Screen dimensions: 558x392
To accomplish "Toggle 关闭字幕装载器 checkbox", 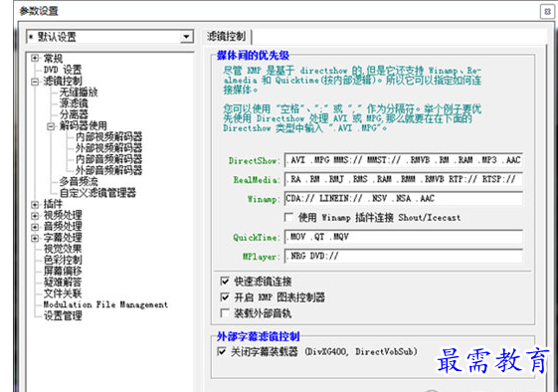I will (x=221, y=352).
